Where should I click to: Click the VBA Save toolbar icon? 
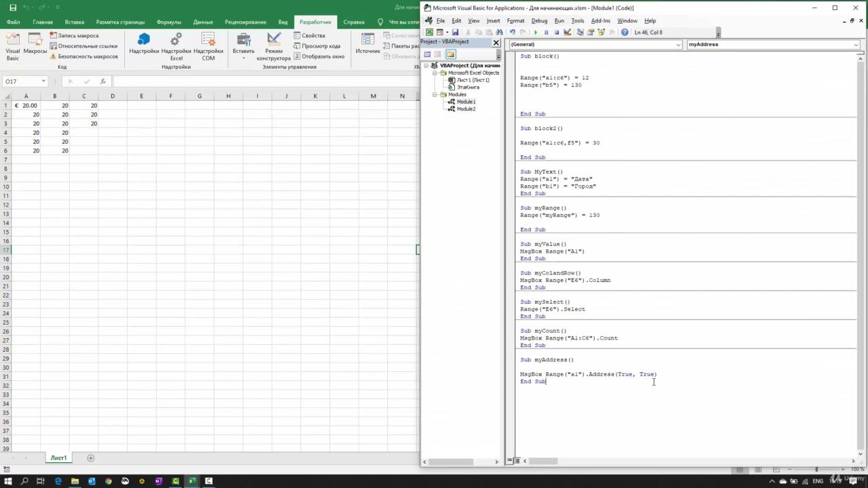coord(455,32)
